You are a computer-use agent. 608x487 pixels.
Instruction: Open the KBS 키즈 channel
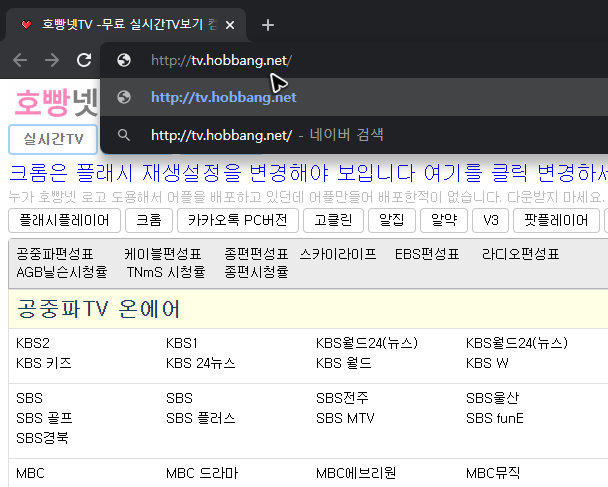click(44, 363)
